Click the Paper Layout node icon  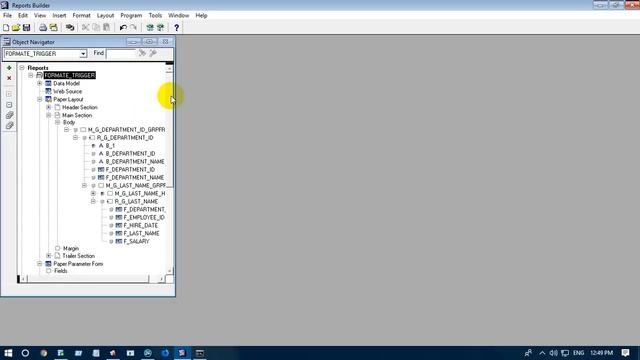click(48, 99)
